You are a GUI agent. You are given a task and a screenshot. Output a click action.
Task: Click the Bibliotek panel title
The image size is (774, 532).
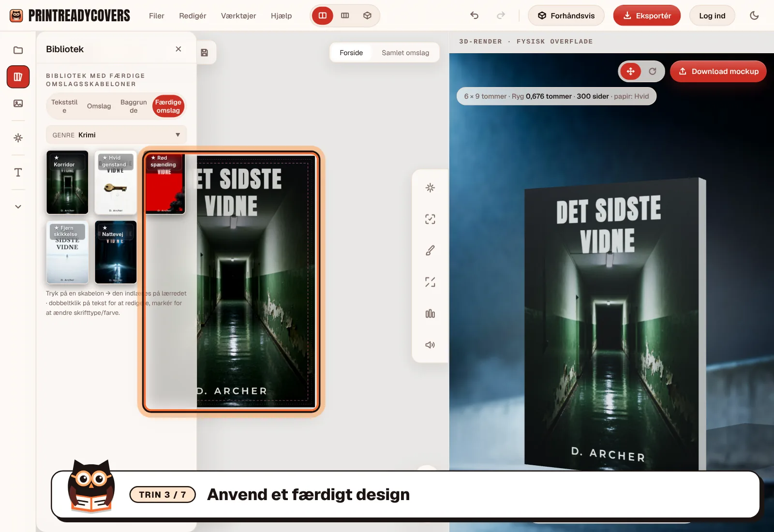65,49
